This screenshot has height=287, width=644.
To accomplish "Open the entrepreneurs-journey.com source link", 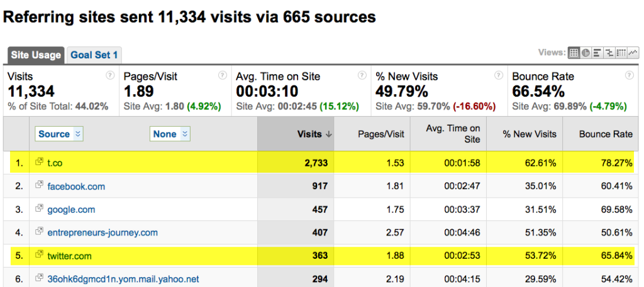I will coord(103,233).
